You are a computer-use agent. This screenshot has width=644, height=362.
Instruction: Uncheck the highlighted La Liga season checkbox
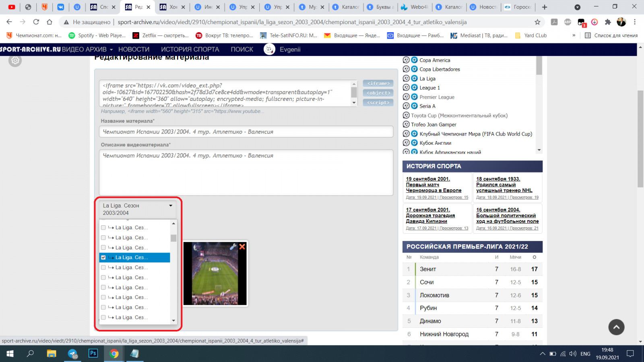tap(103, 257)
